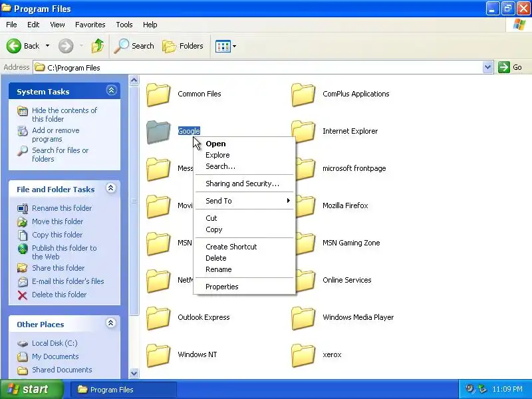Viewport: 532px width, 399px height.
Task: Collapse the System Tasks panel
Action: (x=111, y=90)
